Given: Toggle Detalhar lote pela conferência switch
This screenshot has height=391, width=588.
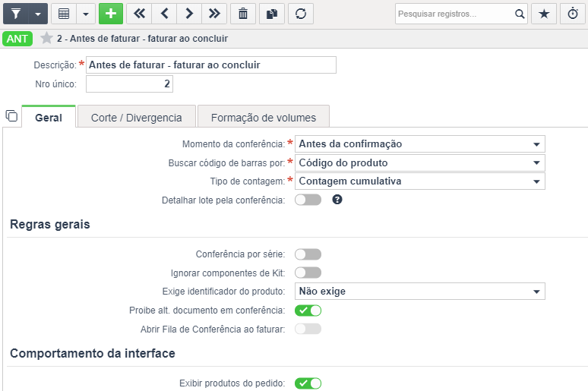Looking at the screenshot, I should (x=308, y=200).
